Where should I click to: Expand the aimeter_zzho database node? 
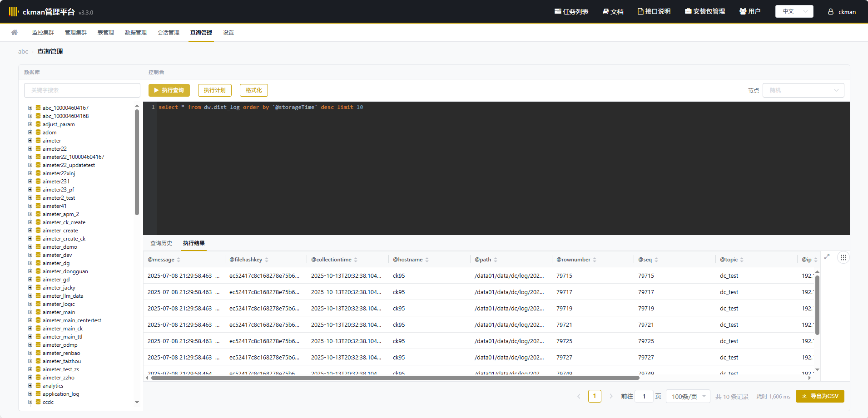tap(30, 377)
